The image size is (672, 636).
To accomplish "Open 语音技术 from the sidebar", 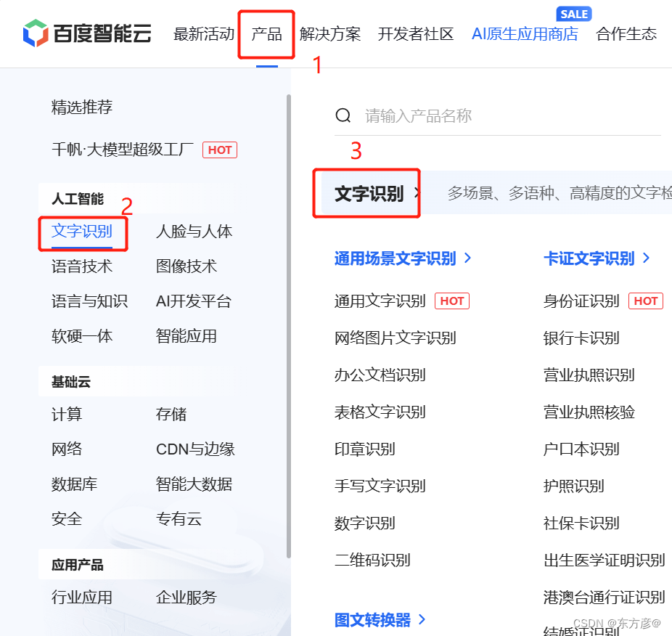I will pyautogui.click(x=82, y=266).
